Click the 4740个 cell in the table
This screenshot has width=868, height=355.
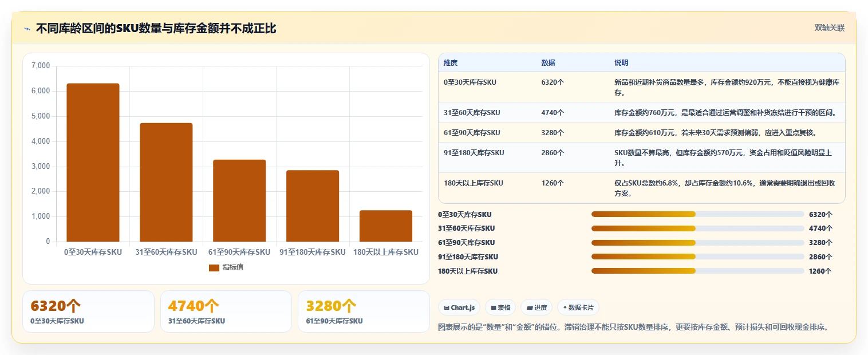[x=553, y=112]
